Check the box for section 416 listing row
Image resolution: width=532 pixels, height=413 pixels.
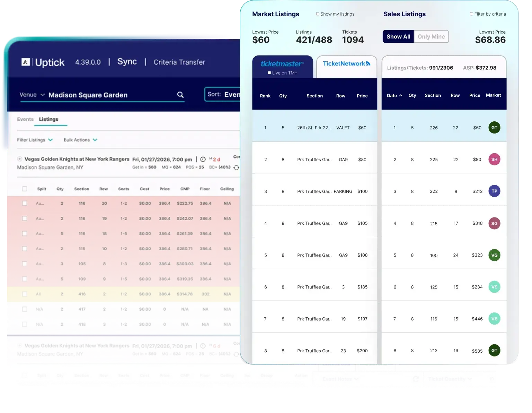[x=25, y=294]
